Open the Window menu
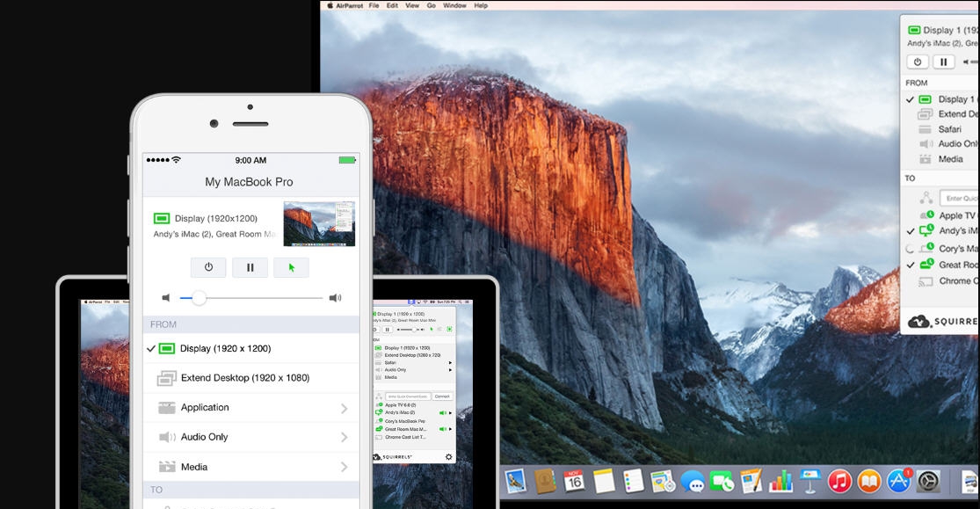 coord(457,4)
